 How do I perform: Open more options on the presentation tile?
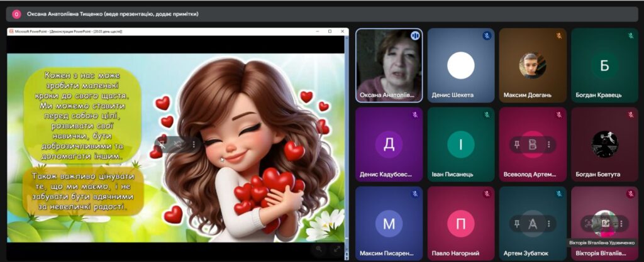coord(193,144)
